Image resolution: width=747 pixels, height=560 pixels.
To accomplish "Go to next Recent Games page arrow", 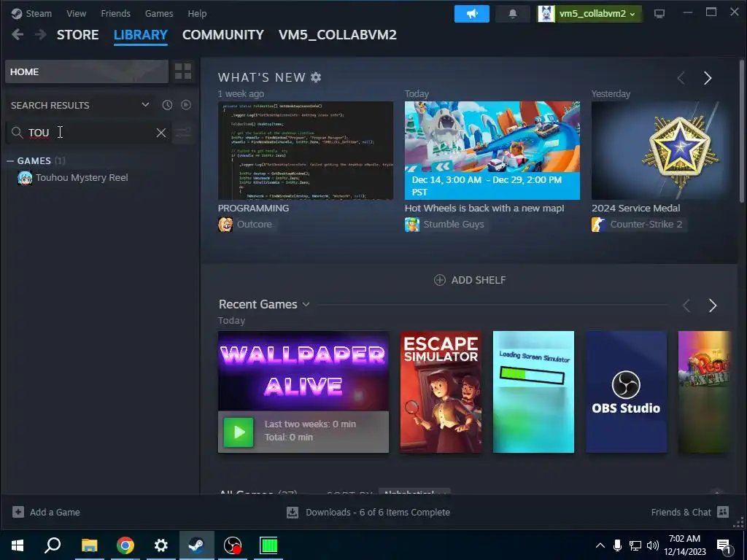I will pos(713,306).
